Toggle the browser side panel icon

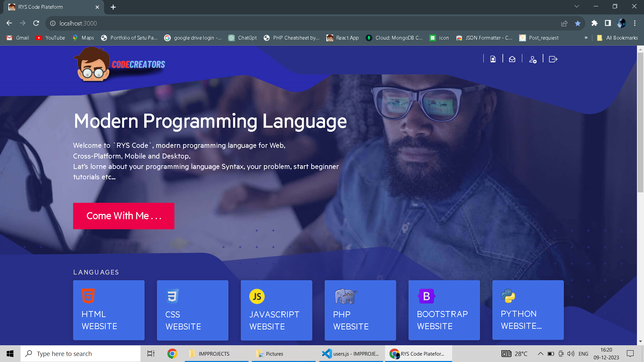608,23
